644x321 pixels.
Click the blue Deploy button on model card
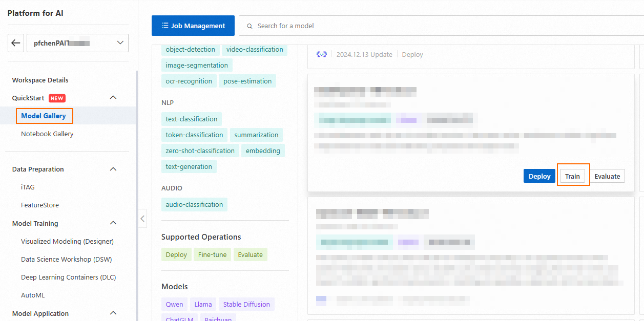(539, 176)
